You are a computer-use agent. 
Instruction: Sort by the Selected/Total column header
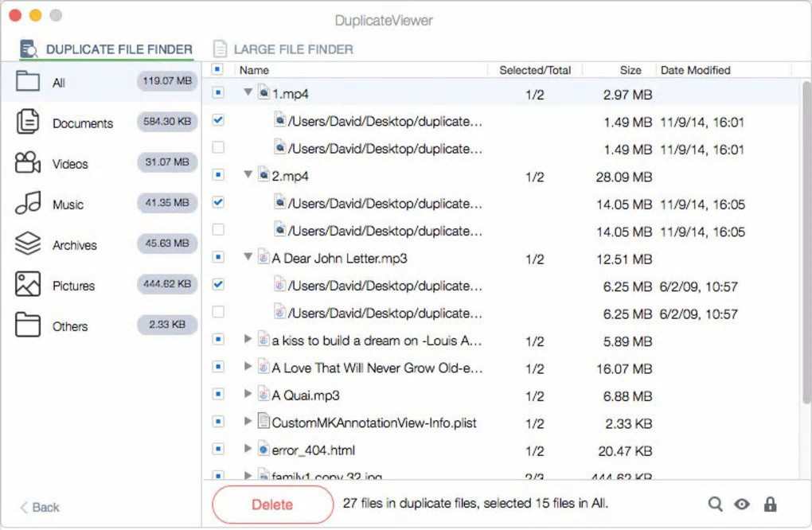coord(535,70)
